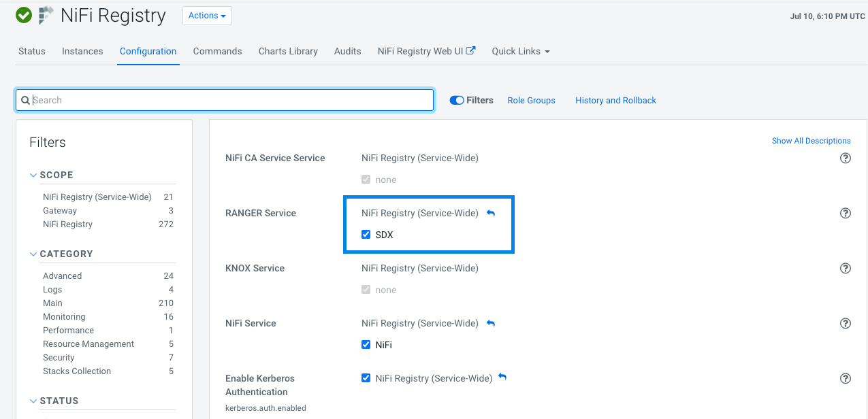Screen dimensions: 868x419
Task: Expand the Quick Links dropdown
Action: [520, 51]
